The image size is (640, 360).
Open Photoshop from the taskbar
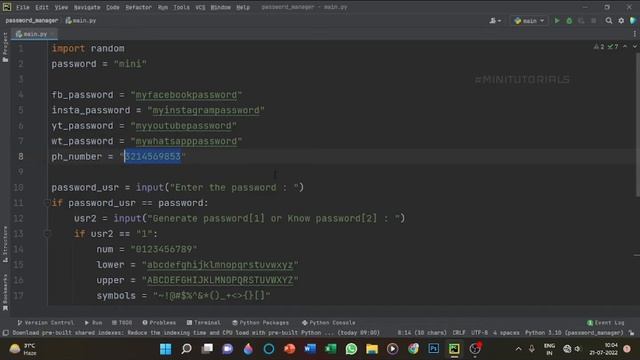pyautogui.click(x=433, y=349)
